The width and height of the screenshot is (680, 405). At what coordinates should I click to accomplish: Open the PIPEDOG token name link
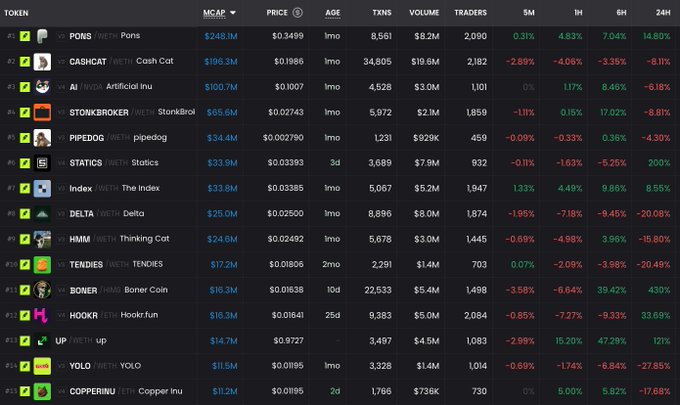(x=87, y=138)
